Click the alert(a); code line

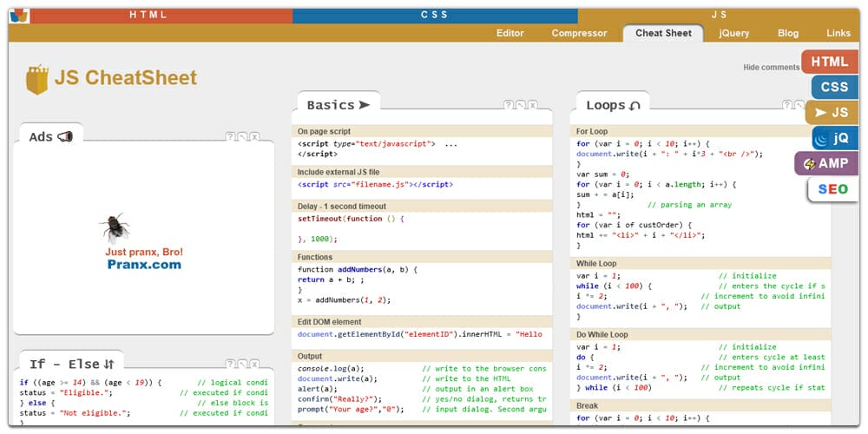click(318, 389)
